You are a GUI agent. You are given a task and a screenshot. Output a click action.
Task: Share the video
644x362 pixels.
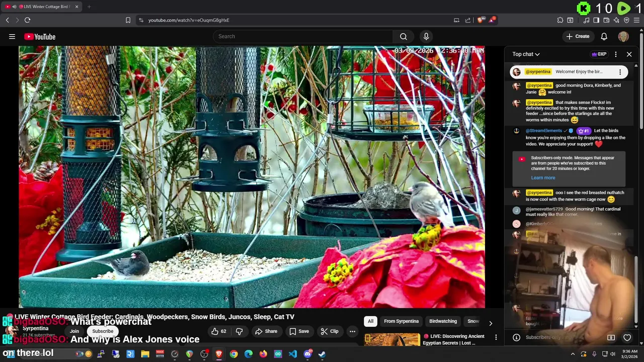click(x=266, y=331)
